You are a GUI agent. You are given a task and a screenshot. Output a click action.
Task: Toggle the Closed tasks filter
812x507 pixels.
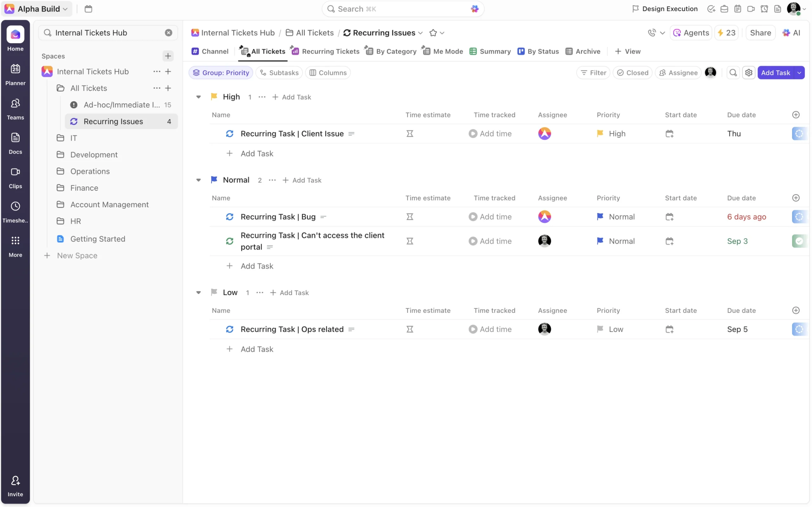click(x=632, y=73)
